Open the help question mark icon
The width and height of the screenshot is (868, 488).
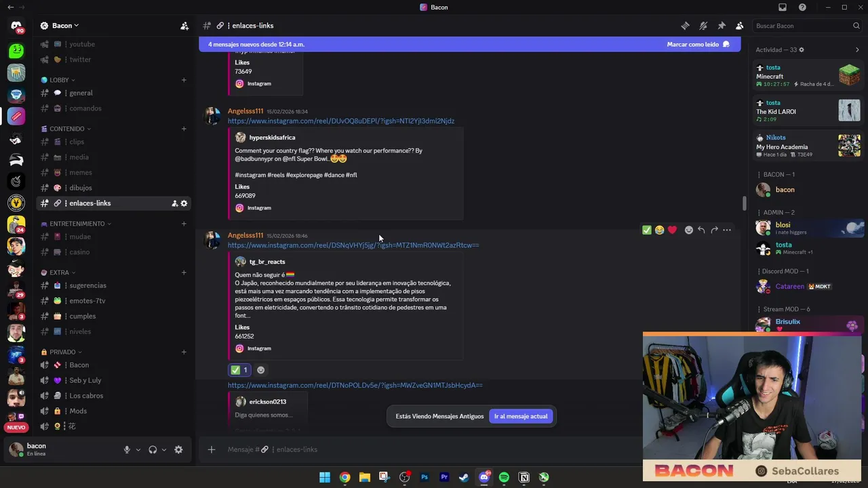(803, 7)
